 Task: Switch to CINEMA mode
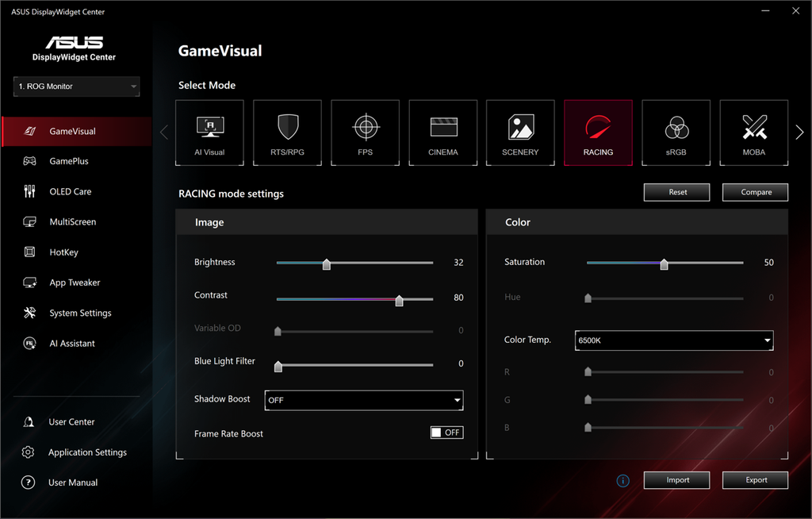pyautogui.click(x=442, y=133)
